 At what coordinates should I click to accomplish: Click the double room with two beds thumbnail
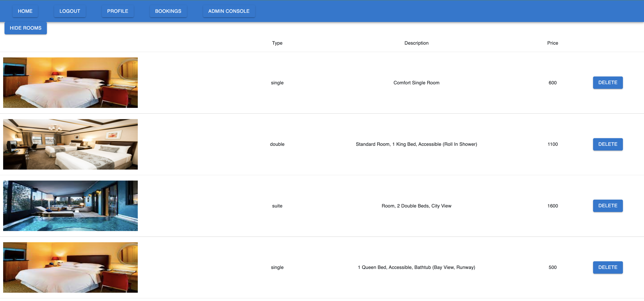coord(70,144)
